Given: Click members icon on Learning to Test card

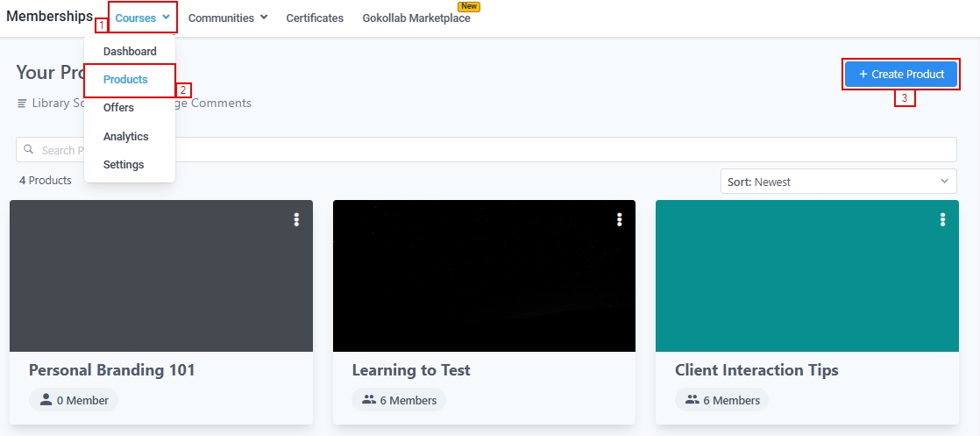Looking at the screenshot, I should click(368, 400).
